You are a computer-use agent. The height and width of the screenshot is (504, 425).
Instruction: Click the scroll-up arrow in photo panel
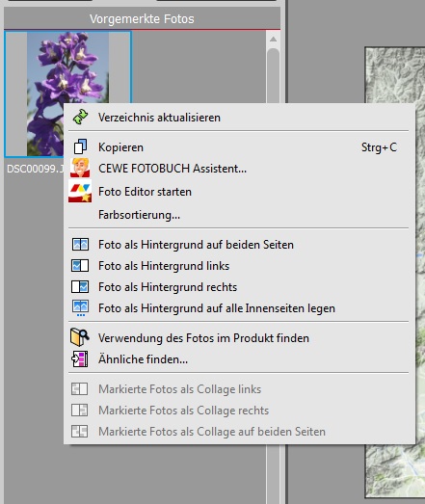click(x=274, y=40)
